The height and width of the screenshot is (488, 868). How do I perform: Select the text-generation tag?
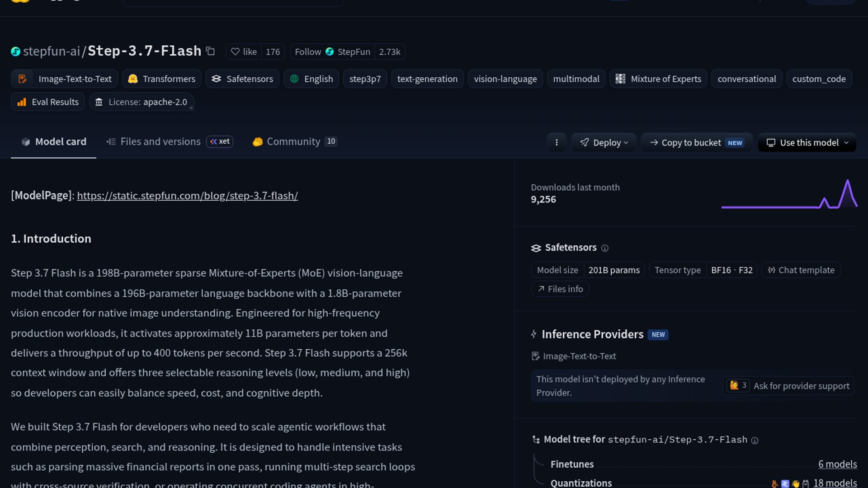pos(427,79)
